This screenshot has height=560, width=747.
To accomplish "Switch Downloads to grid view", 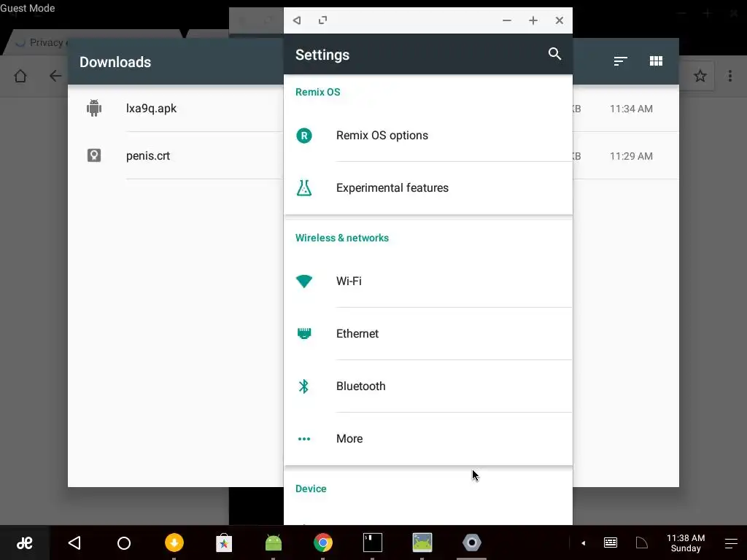I will click(656, 61).
